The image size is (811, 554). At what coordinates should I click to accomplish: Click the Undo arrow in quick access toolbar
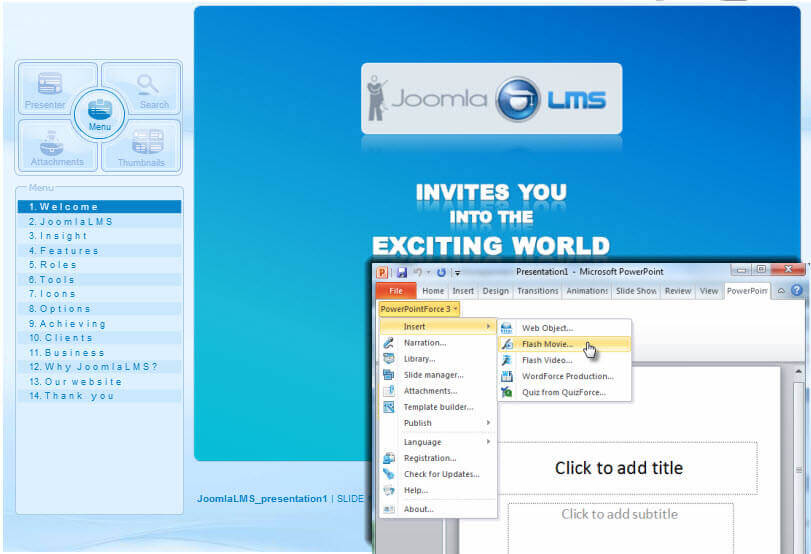click(x=418, y=272)
